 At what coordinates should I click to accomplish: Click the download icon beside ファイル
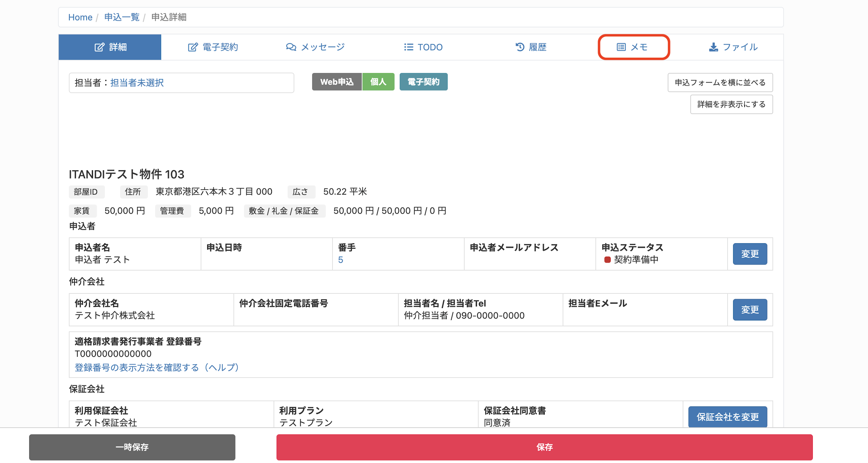click(x=713, y=47)
